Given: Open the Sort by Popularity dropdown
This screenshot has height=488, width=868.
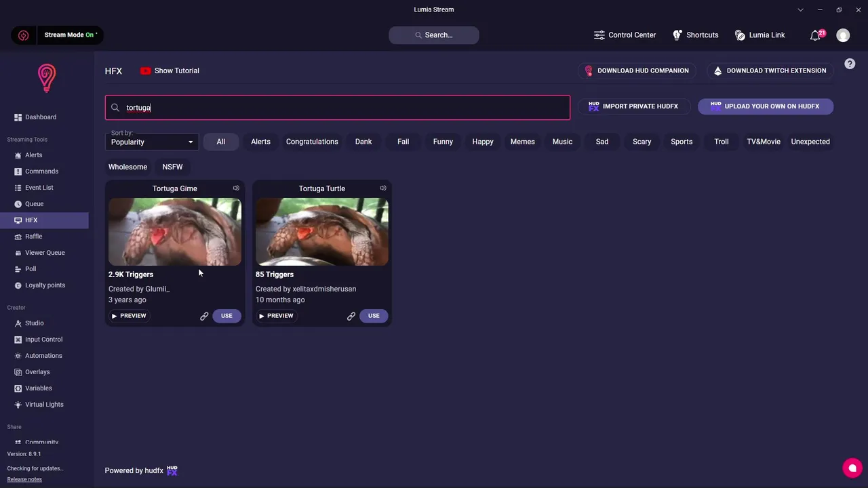Looking at the screenshot, I should (152, 142).
